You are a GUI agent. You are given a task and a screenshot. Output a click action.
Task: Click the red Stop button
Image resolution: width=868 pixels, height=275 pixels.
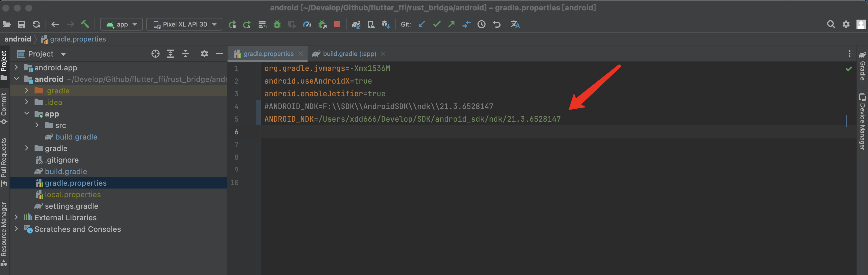tap(337, 24)
